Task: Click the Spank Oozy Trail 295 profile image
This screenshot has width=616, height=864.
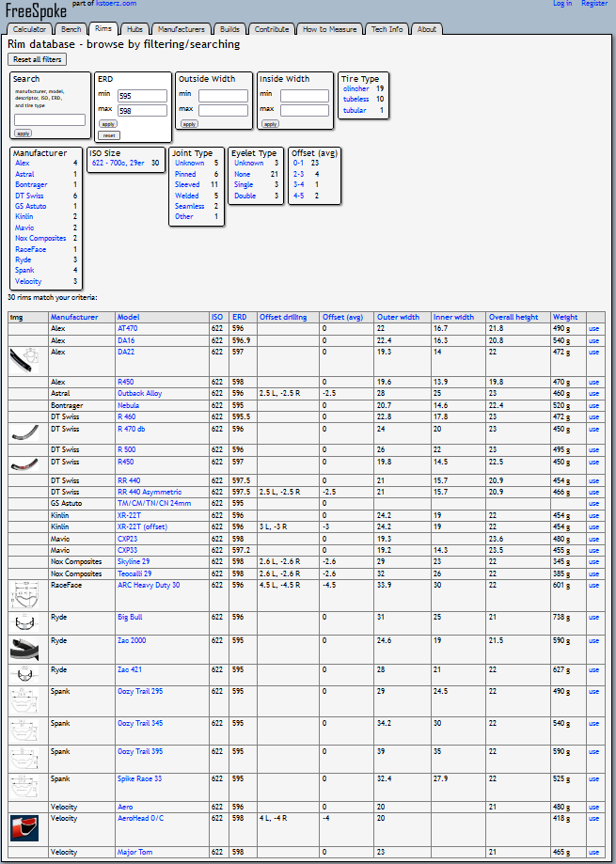Action: (27, 701)
